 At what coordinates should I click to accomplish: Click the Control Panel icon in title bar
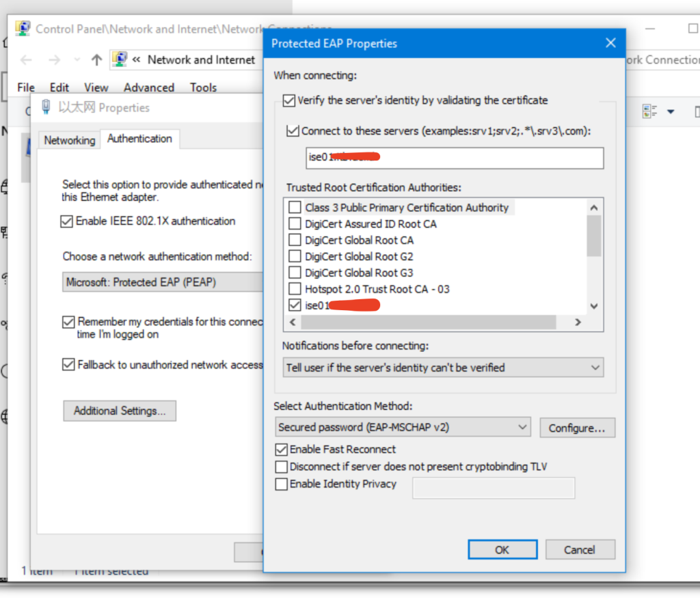click(24, 29)
